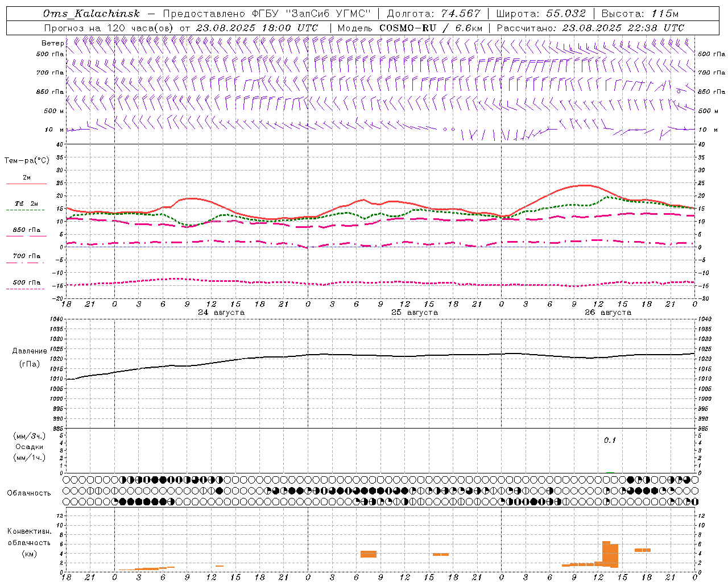The height and width of the screenshot is (582, 728).
Task: Click the (мм/1ч.) precipitation unit label
Action: tap(30, 458)
